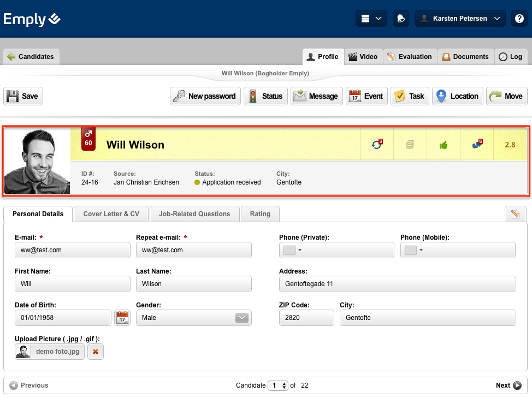Open the main menu list dropdown
Viewport: 532px width, 398px height.
click(x=371, y=19)
